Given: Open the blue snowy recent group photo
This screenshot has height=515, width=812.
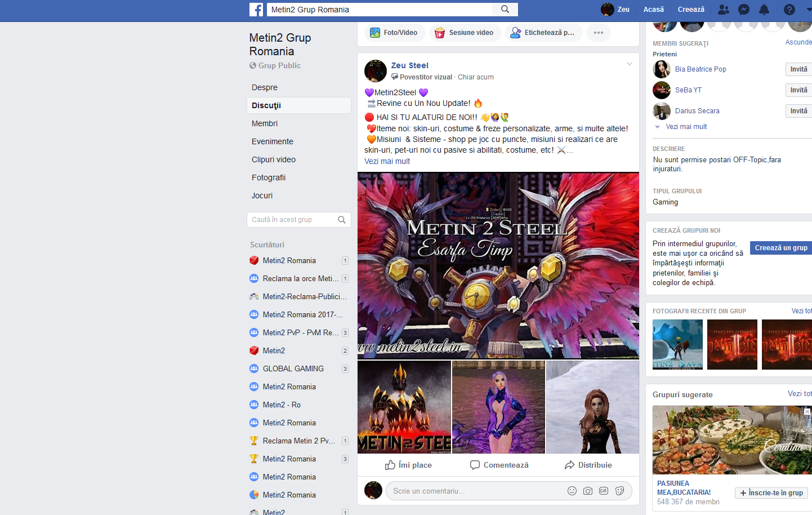Looking at the screenshot, I should point(677,344).
